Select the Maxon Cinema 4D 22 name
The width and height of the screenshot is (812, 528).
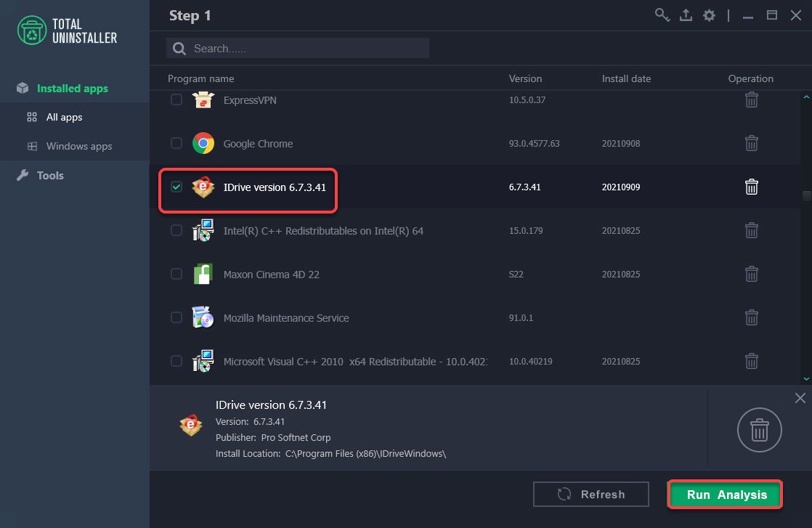tap(272, 275)
